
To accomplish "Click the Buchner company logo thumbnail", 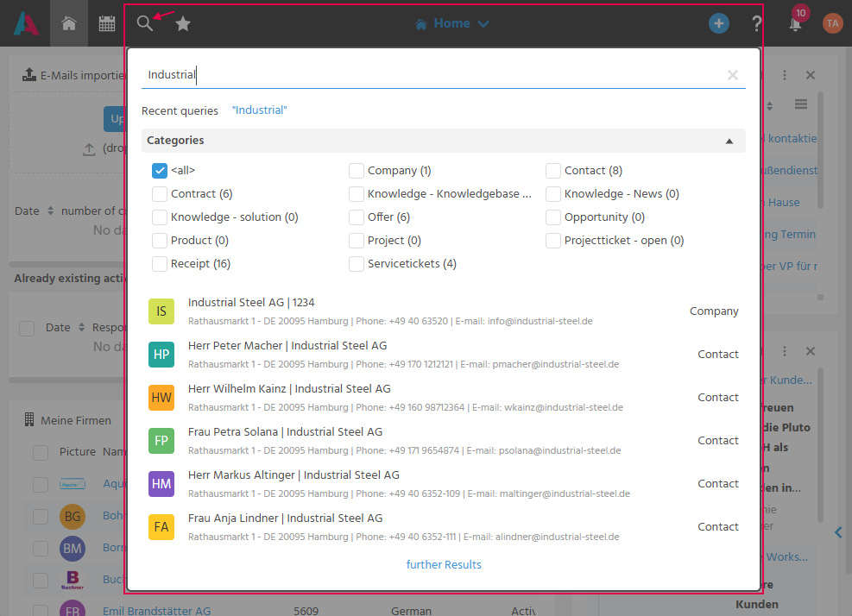I will pyautogui.click(x=73, y=580).
